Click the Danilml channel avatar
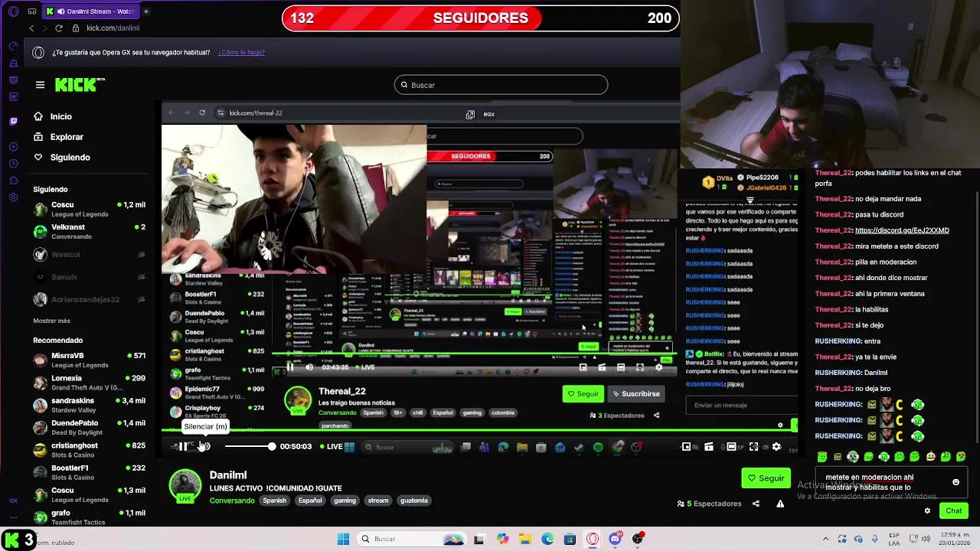Viewport: 980px width, 551px height. 185,486
